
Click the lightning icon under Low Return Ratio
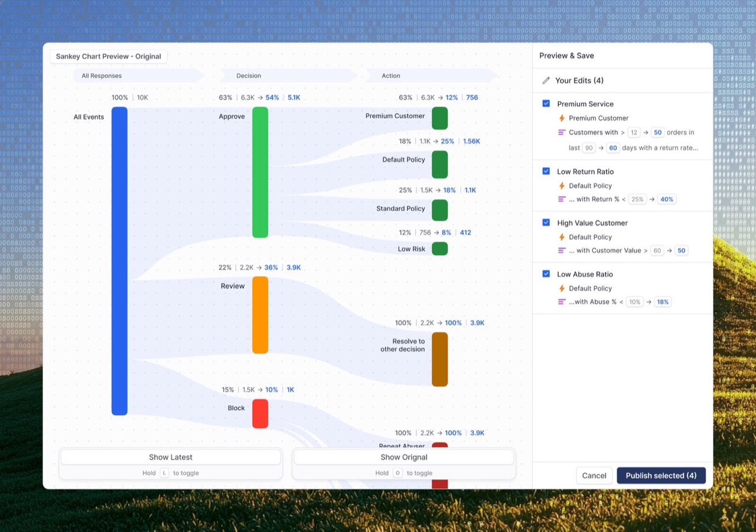click(562, 186)
